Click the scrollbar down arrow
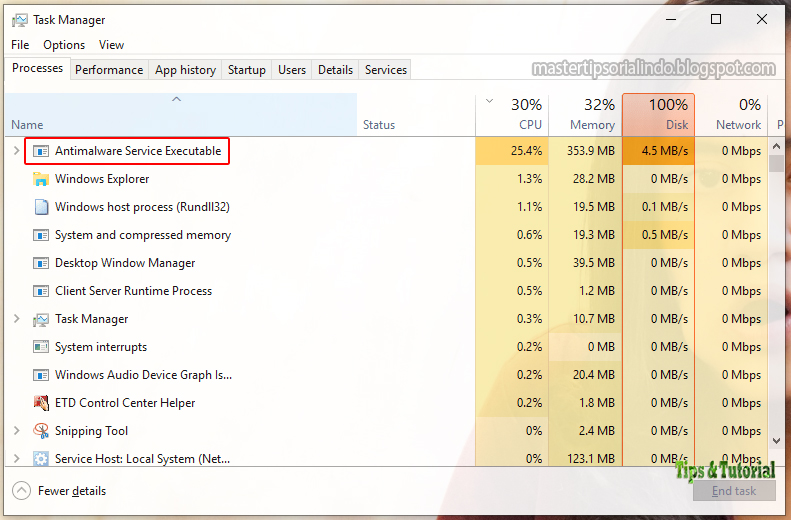The height and width of the screenshot is (520, 791). (x=776, y=441)
